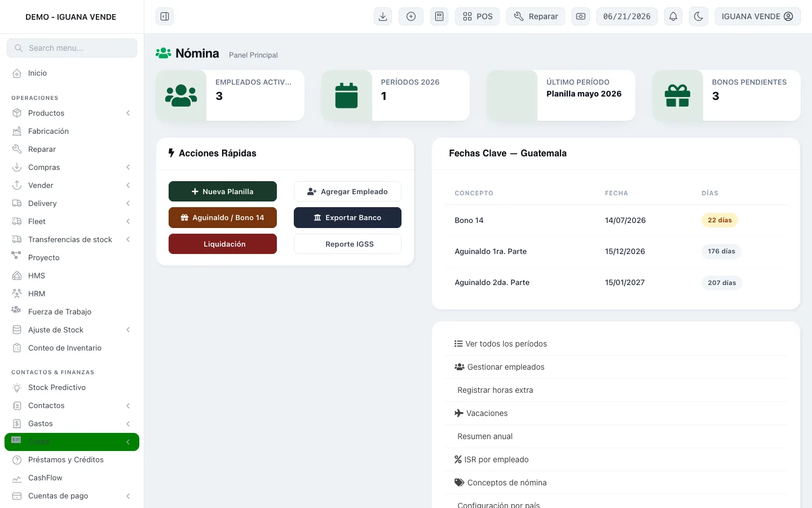
Task: Click the Fabricación factory icon in sidebar
Action: click(17, 131)
